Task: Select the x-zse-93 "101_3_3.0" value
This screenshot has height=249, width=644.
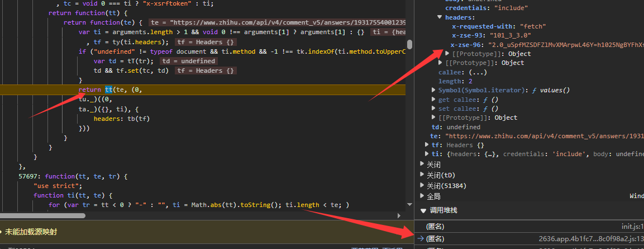Action: tap(509, 35)
